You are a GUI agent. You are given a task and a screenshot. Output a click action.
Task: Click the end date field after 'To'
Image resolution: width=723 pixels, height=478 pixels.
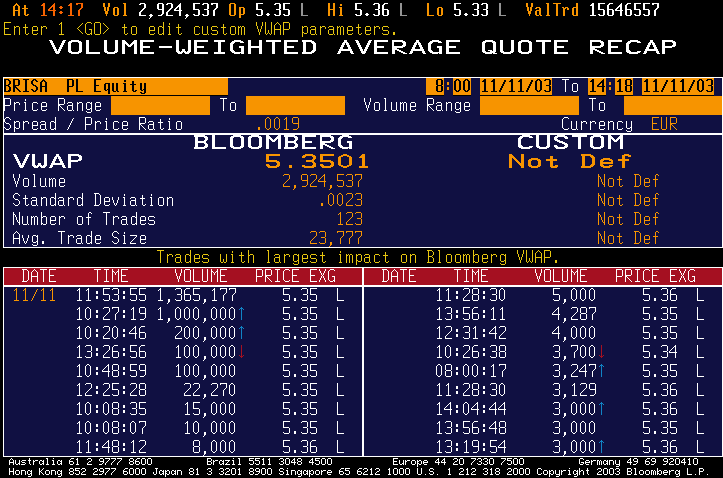point(678,86)
